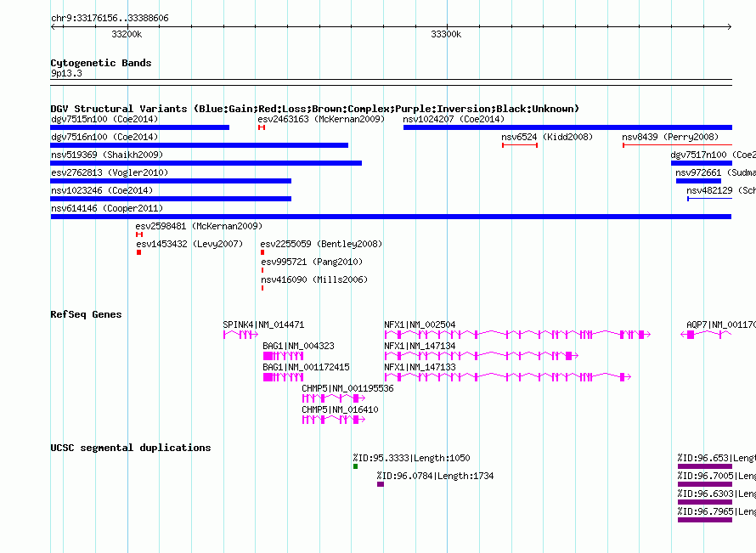Screen dimensions: 756x553
Task: Click the esv2598481 (McKernan2009) red marker
Action: (139, 234)
